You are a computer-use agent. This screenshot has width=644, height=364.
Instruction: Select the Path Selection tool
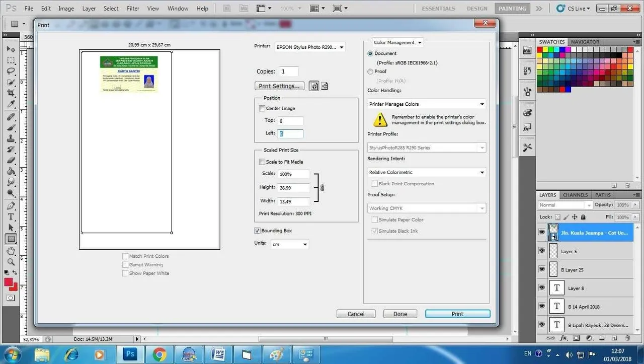coord(11,228)
